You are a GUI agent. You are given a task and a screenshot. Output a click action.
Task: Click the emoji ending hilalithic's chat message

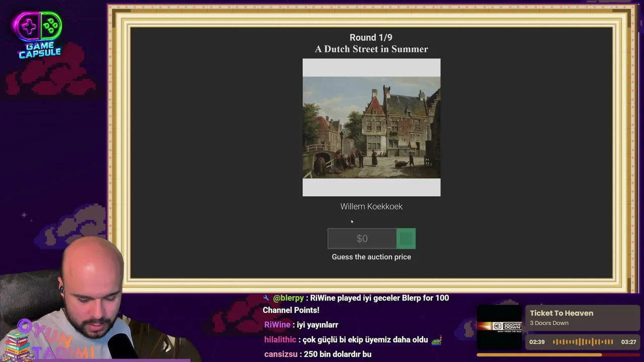tap(436, 340)
